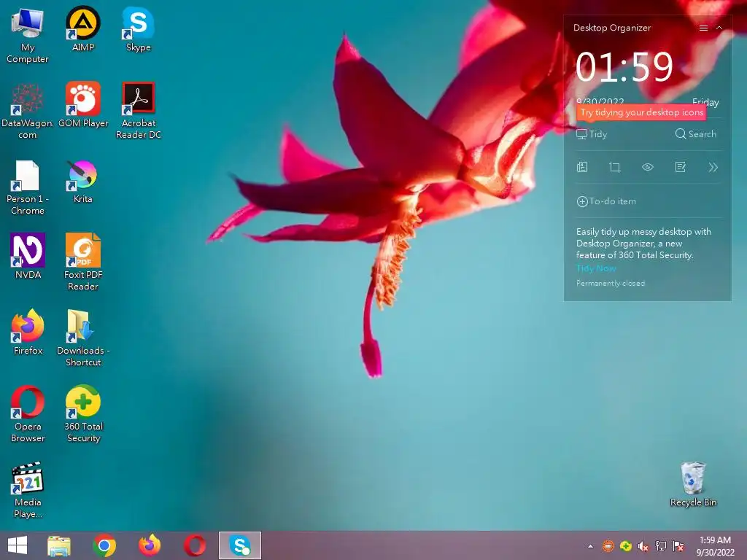
Task: Select the Foxit PDF Reader shortcut
Action: (x=83, y=262)
